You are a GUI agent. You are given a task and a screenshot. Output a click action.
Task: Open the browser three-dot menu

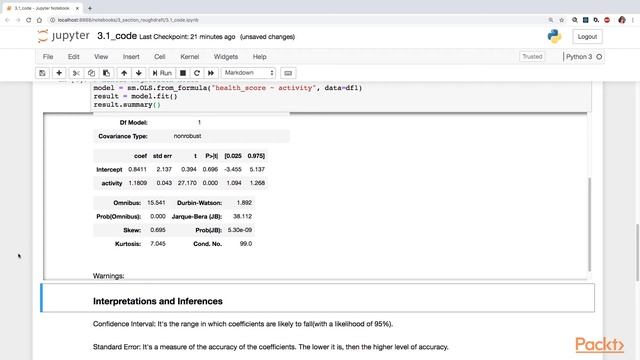(633, 20)
